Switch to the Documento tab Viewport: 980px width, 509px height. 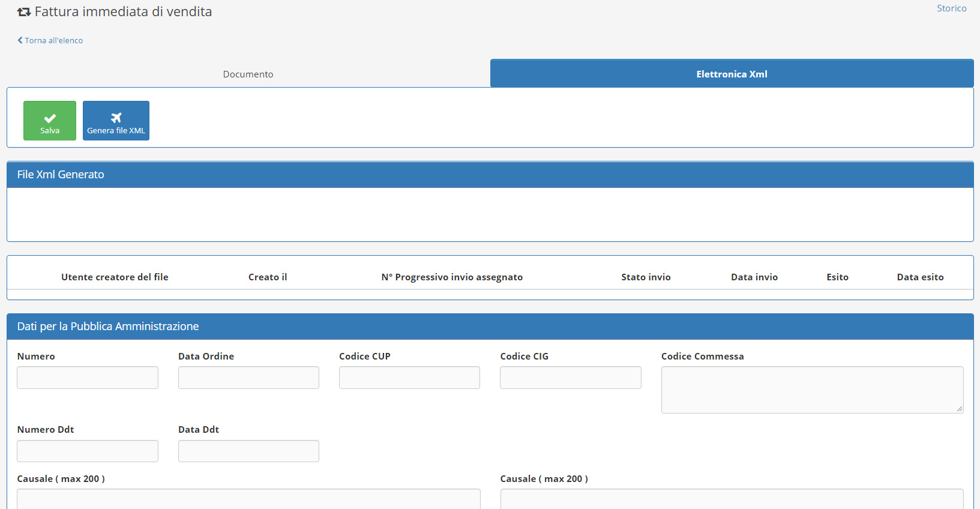248,74
